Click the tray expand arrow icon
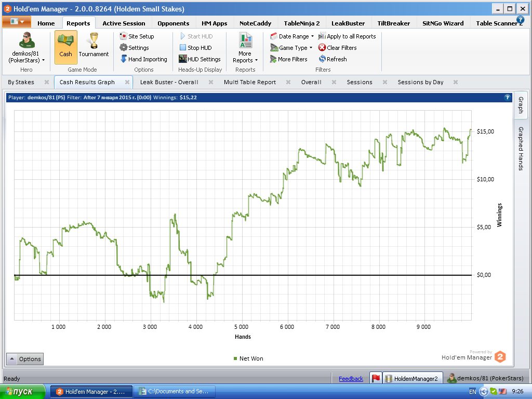 [x=484, y=392]
